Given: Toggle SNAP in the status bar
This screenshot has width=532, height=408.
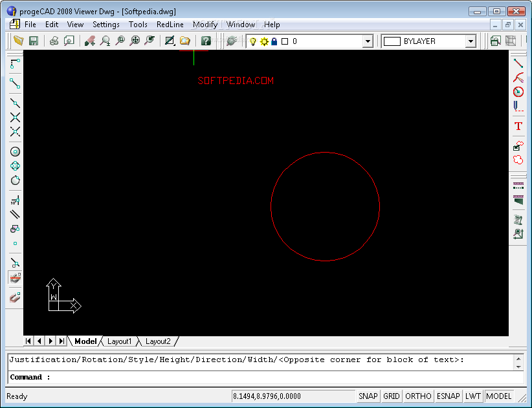Looking at the screenshot, I should 368,396.
